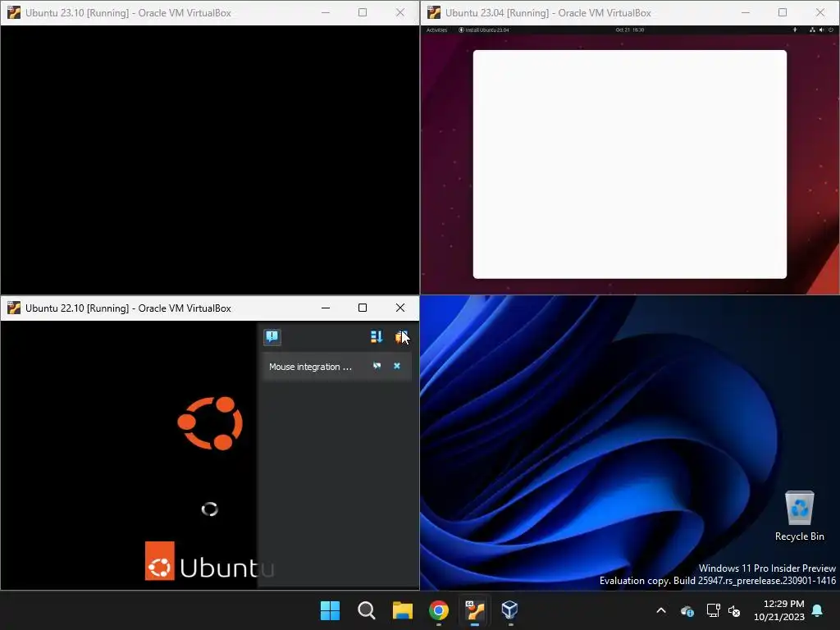Maximize the Ubuntu 23.10 VM window
The width and height of the screenshot is (840, 630).
363,12
